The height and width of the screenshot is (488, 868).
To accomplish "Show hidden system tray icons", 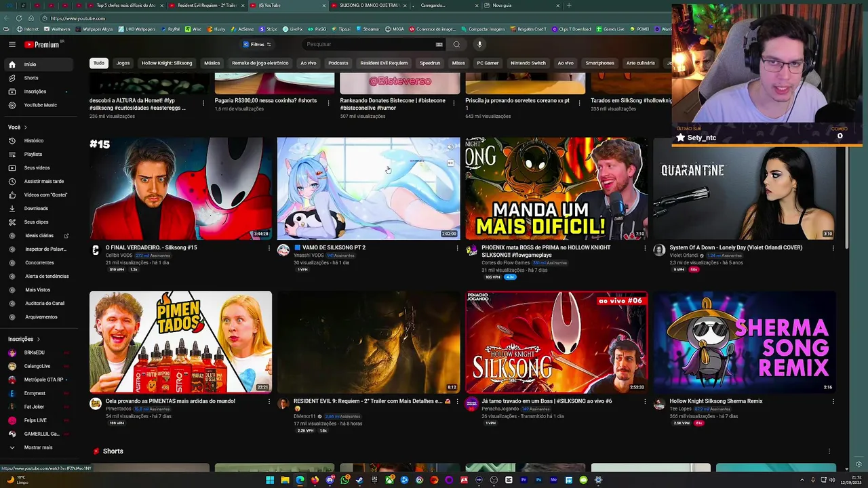I will point(802,480).
